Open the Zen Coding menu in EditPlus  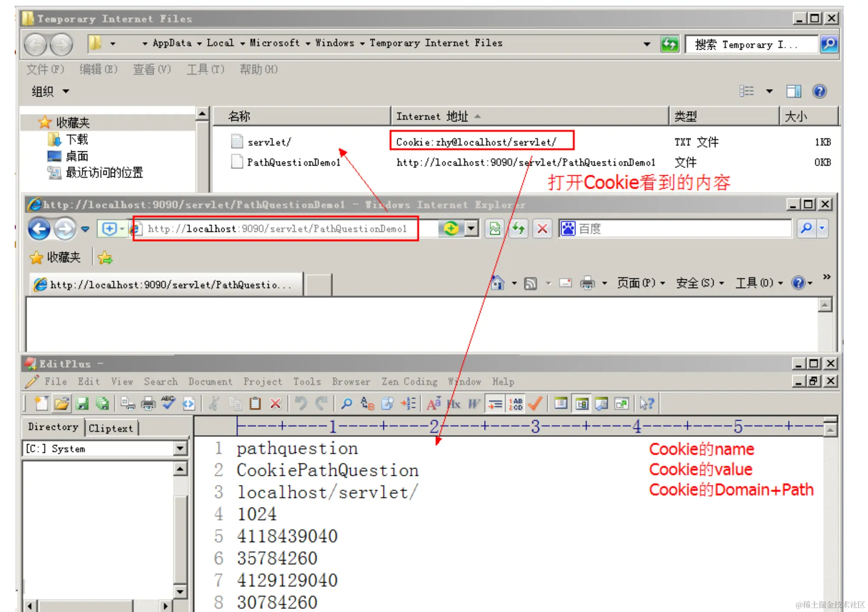pyautogui.click(x=409, y=381)
